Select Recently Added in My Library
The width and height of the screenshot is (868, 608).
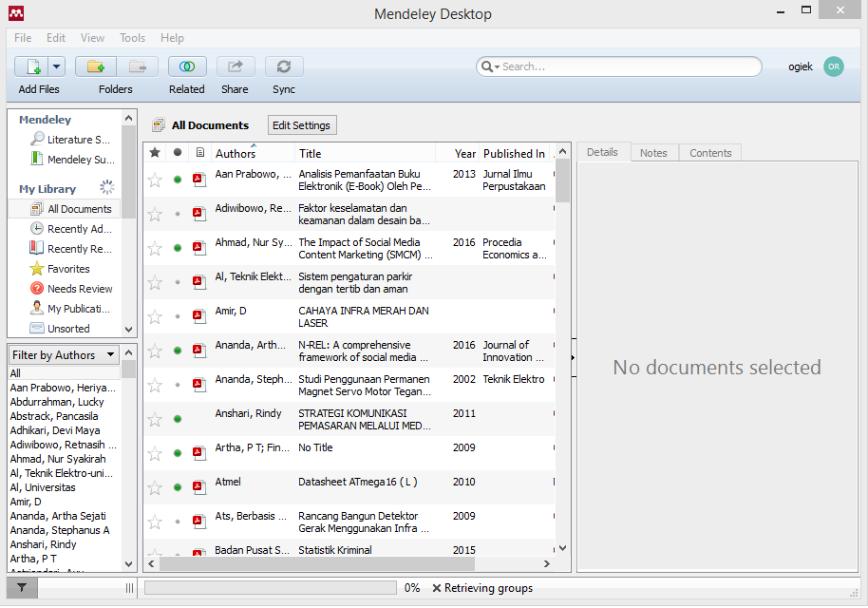[72, 229]
